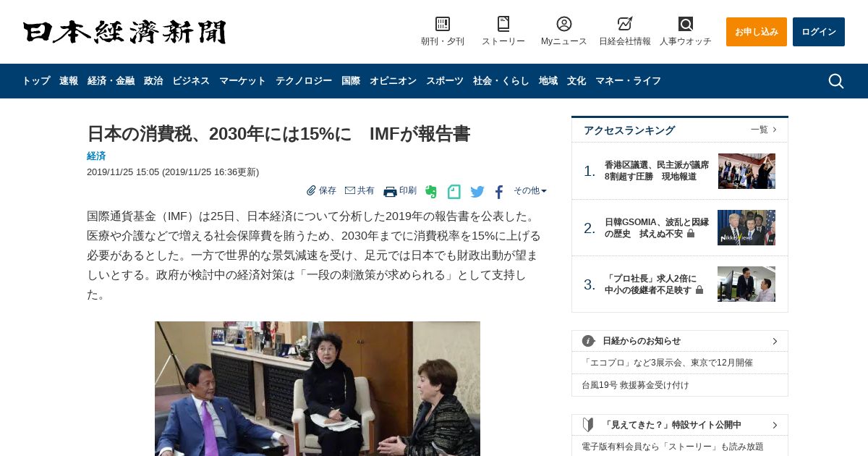Click the 日経からのお知らせ info icon
868x456 pixels.
589,341
